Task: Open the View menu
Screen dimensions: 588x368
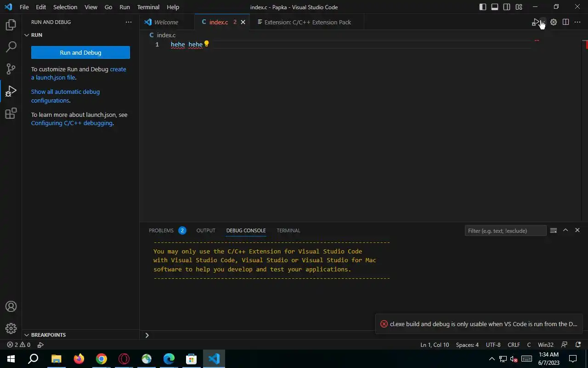Action: pyautogui.click(x=91, y=7)
